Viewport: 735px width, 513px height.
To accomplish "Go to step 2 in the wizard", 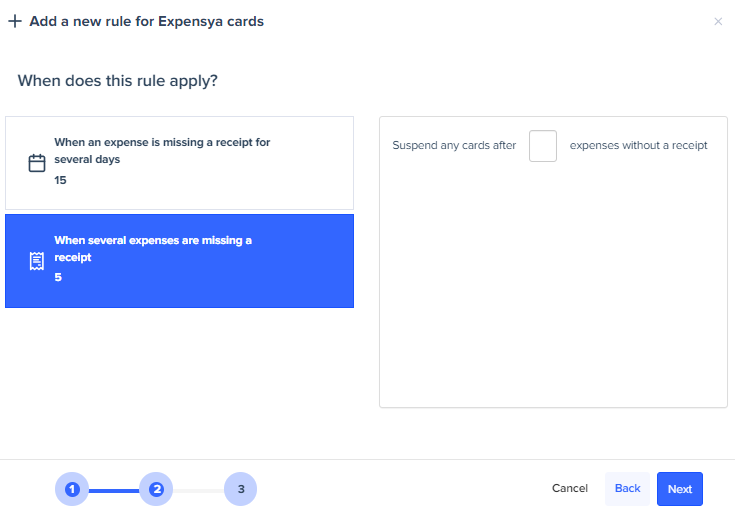I will coord(156,489).
